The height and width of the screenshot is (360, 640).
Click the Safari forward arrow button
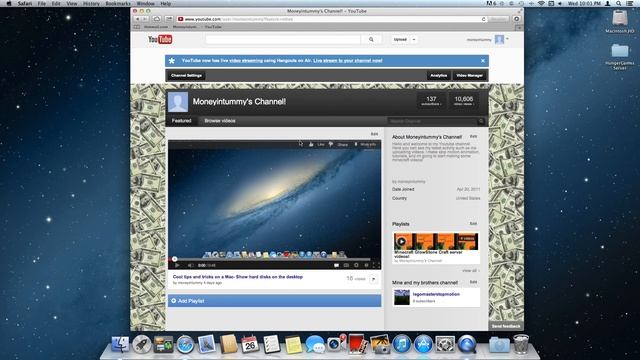(x=145, y=19)
